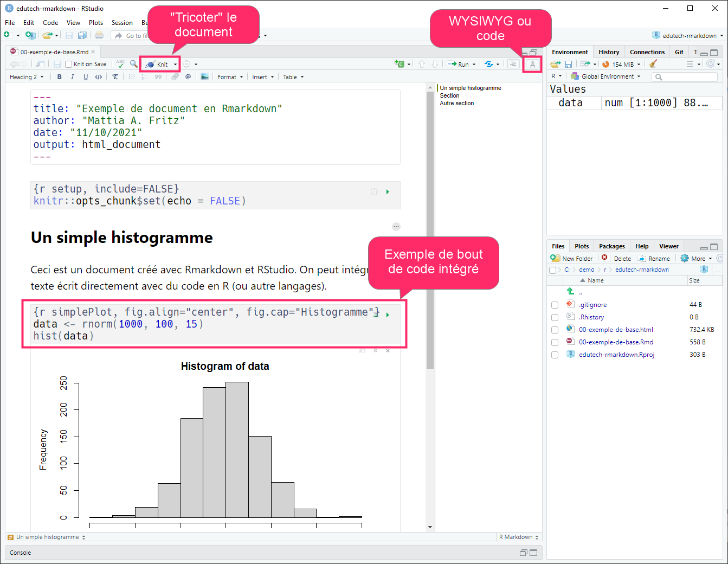Toggle underline formatting in the editor
This screenshot has height=564, width=728.
pyautogui.click(x=86, y=77)
